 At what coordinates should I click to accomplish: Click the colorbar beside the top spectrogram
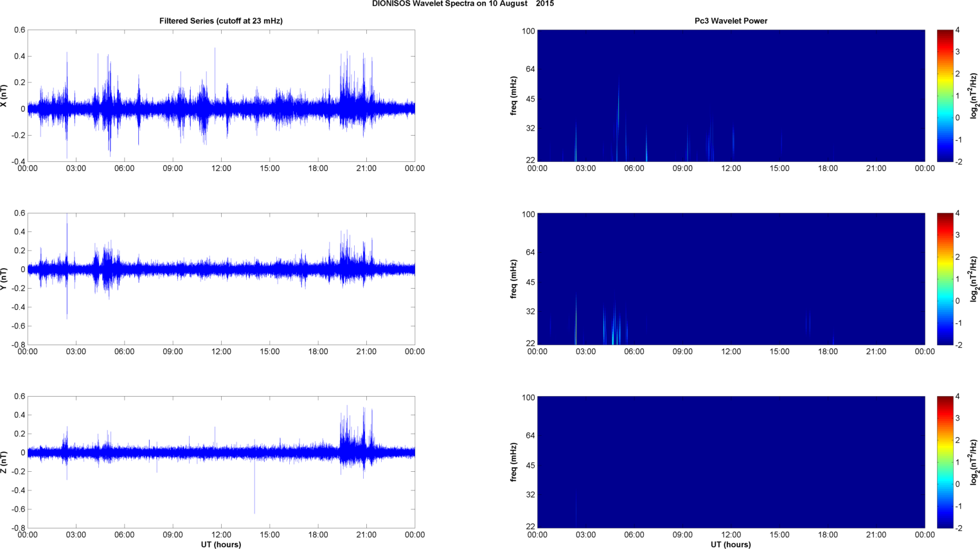click(x=945, y=96)
